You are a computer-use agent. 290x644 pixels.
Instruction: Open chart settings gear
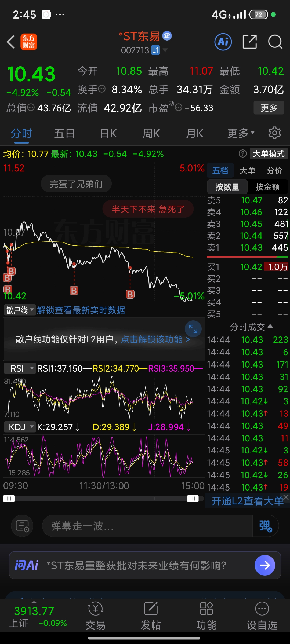pyautogui.click(x=275, y=133)
